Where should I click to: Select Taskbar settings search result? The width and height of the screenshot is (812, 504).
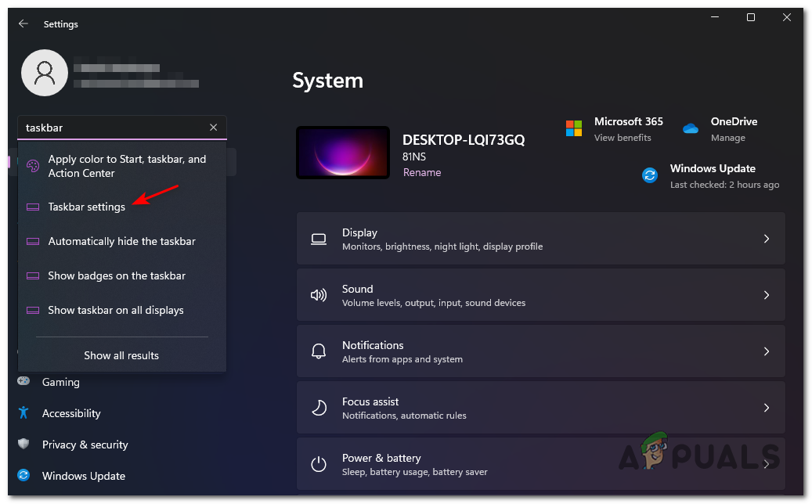pyautogui.click(x=86, y=207)
